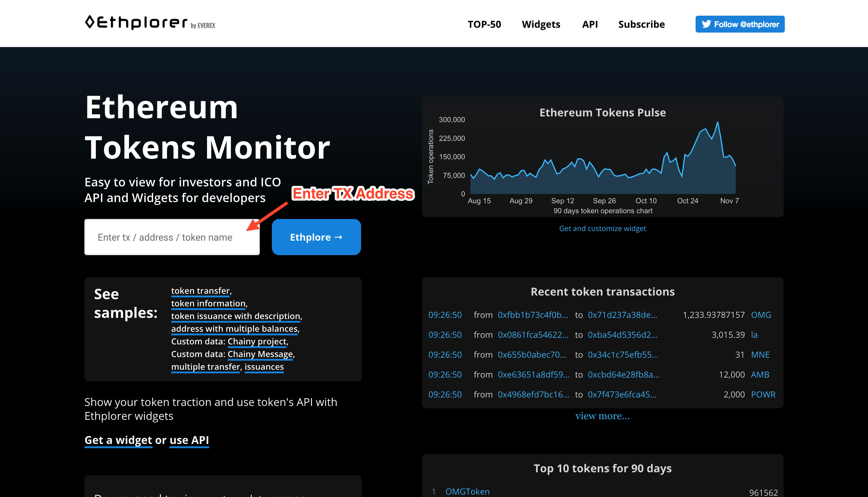Open token issuance with description sample

pyautogui.click(x=235, y=316)
